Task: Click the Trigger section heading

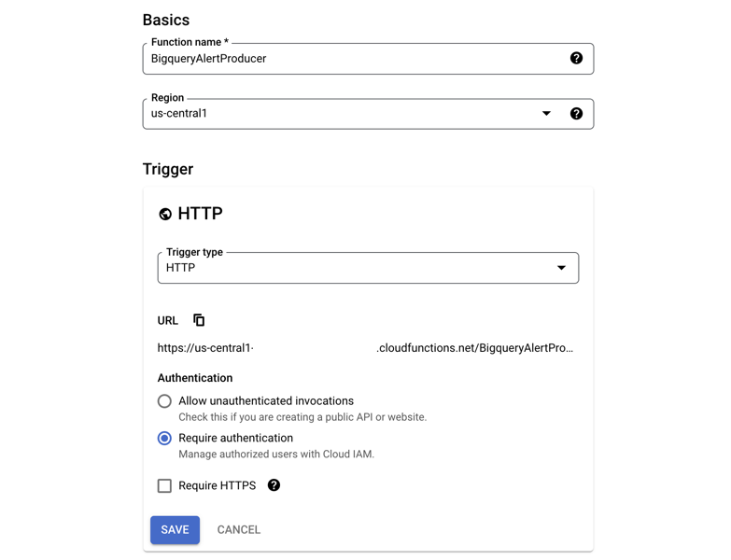Action: (168, 169)
